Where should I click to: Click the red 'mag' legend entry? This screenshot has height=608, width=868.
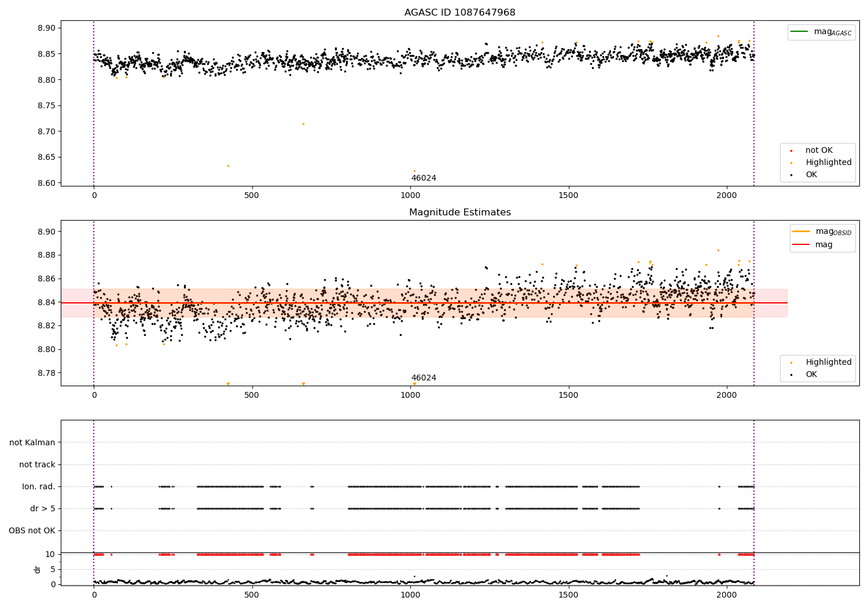[x=813, y=244]
